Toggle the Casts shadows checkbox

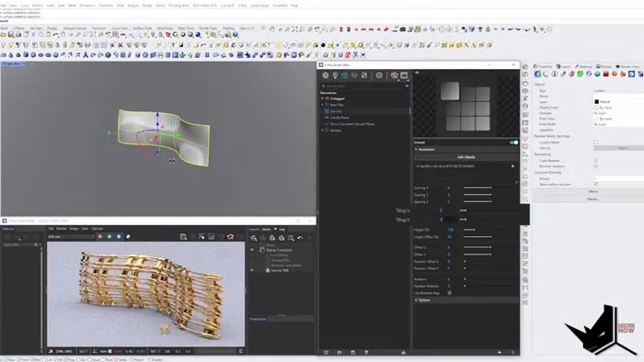(596, 161)
